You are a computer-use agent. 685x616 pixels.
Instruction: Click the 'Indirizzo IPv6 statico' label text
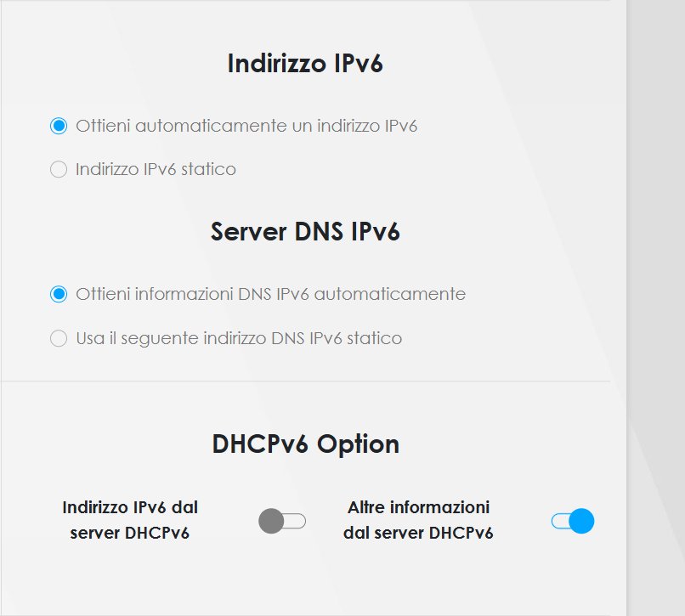(156, 170)
